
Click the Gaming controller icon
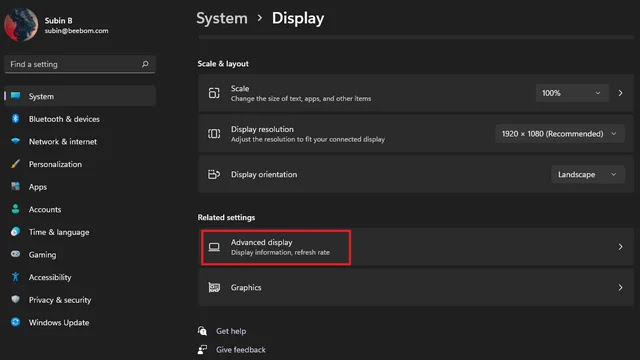coord(16,254)
